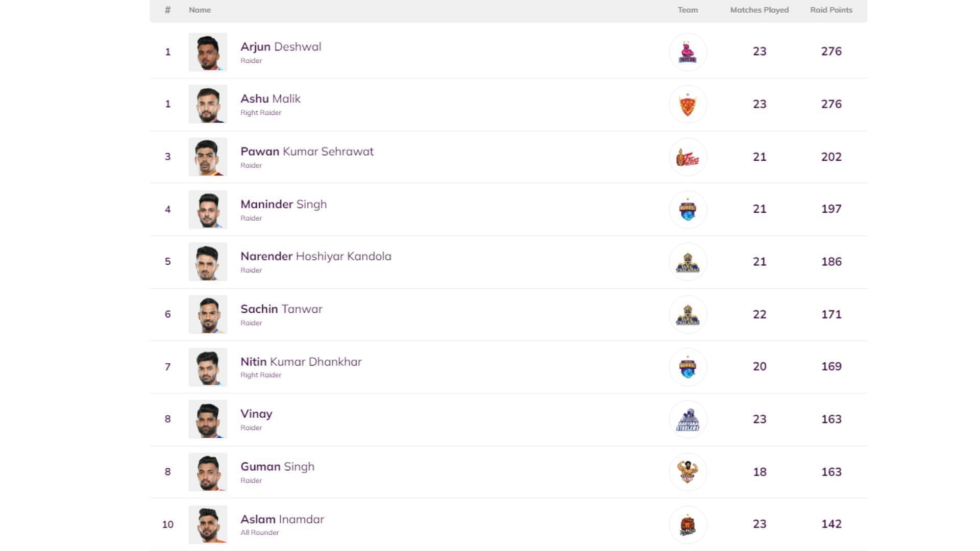Screen dimensions: 980x551
Task: Select Aslam Inamdar's name link
Action: (x=282, y=519)
